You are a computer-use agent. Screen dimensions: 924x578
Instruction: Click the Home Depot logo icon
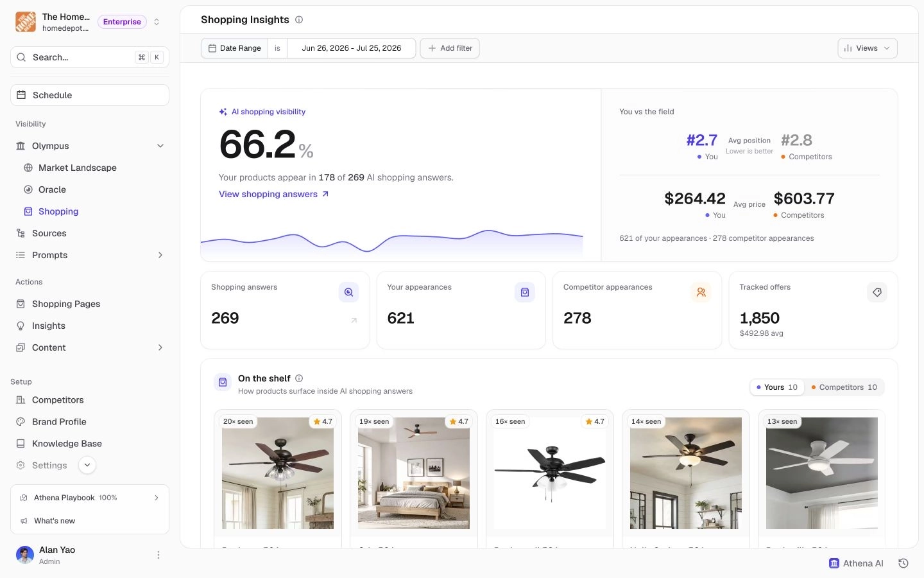coord(26,22)
